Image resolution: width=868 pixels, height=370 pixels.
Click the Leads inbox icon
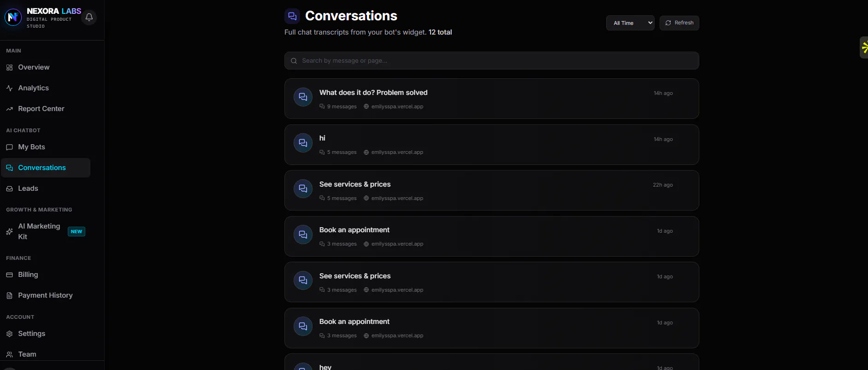[x=9, y=189]
